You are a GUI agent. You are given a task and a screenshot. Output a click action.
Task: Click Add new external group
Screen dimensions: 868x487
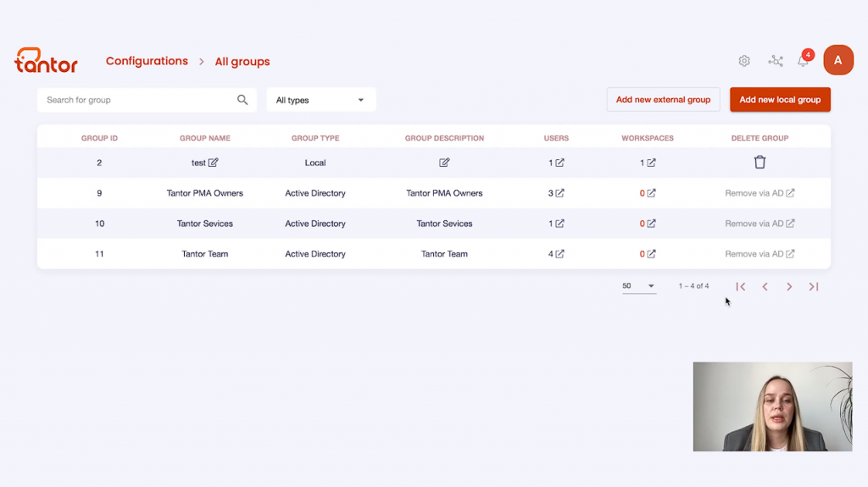(663, 100)
